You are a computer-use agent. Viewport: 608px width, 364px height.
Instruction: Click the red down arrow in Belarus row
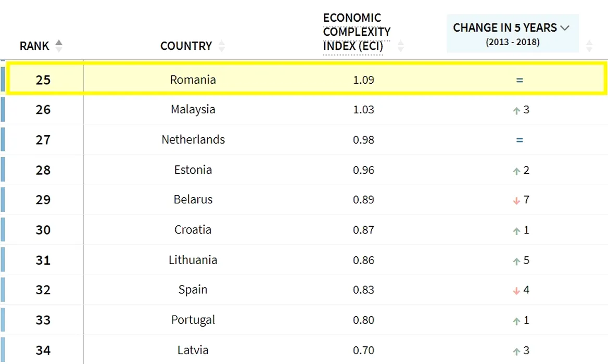(516, 201)
